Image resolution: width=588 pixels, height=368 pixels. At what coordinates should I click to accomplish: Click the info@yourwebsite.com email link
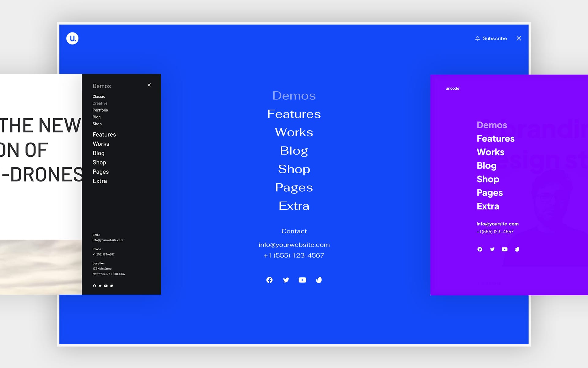point(294,245)
